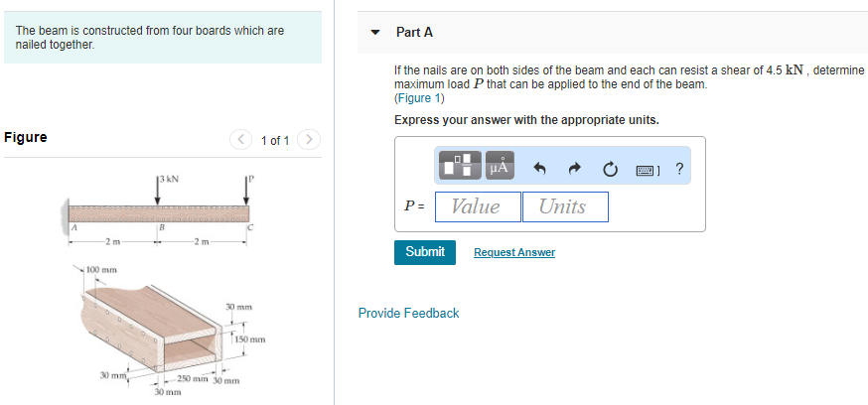Click the Units input field
This screenshot has width=868, height=405.
(564, 206)
